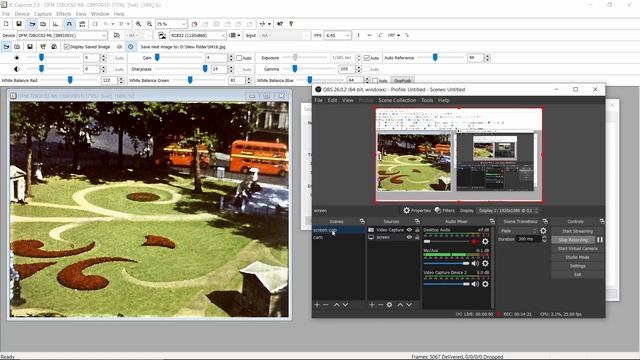Image resolution: width=640 pixels, height=360 pixels.
Task: Hide the screen source via its eye icon
Action: pos(409,237)
